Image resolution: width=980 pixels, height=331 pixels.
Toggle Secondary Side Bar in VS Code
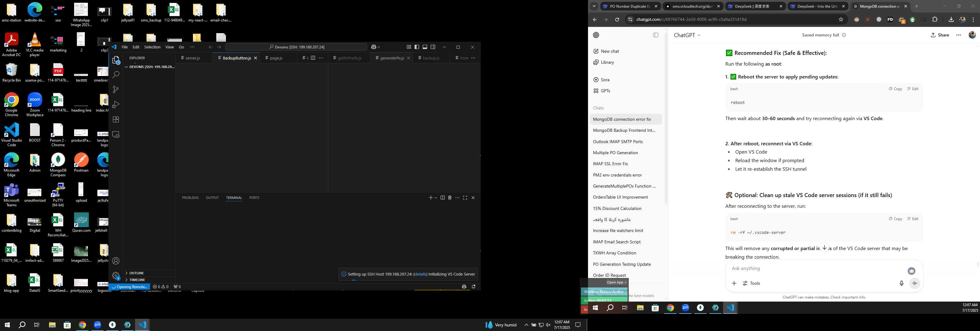pos(433,47)
